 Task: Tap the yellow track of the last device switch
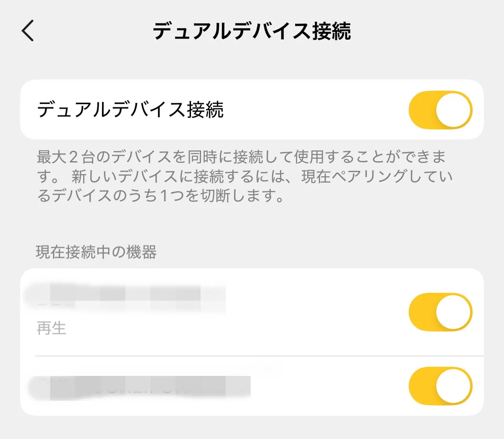pos(421,386)
